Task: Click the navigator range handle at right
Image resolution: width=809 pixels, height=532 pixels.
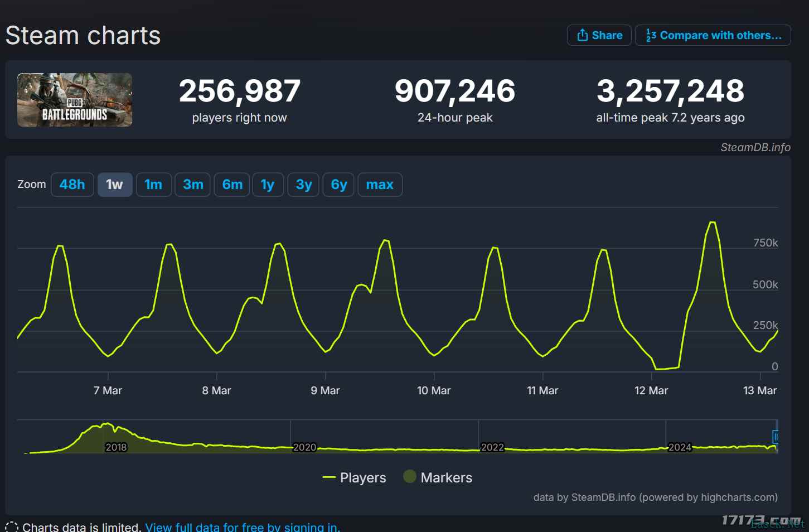Action: point(775,437)
